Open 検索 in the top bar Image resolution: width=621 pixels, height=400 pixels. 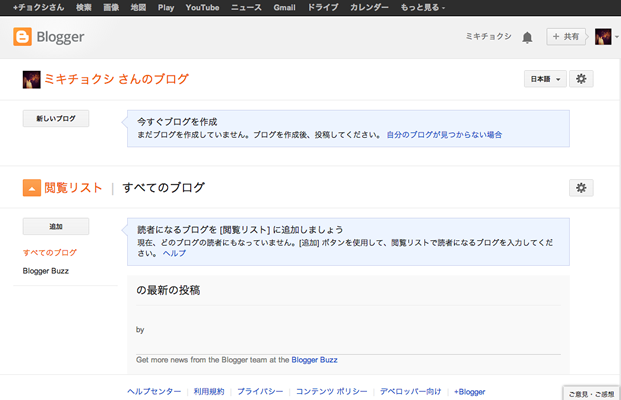click(x=84, y=8)
